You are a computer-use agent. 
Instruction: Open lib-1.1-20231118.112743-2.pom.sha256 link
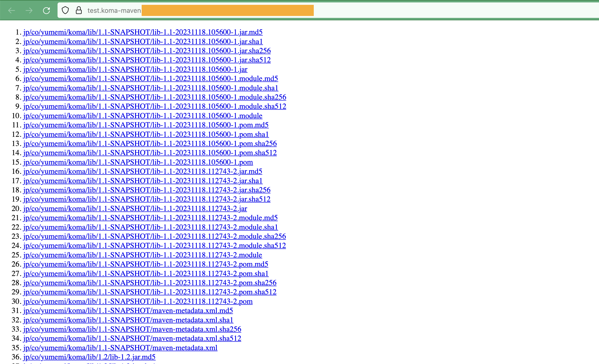[x=150, y=283]
